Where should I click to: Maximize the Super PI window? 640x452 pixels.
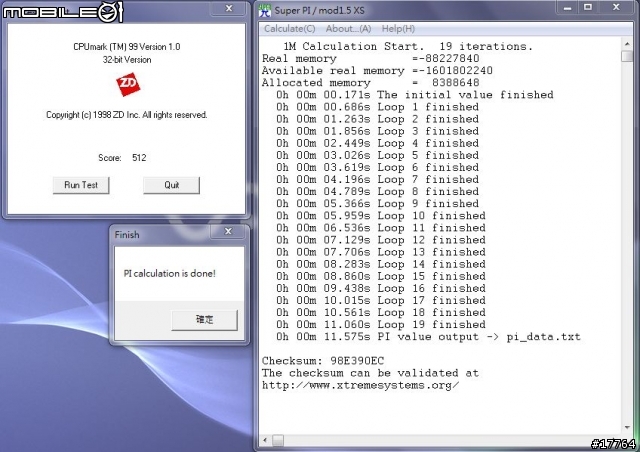tap(588, 7)
